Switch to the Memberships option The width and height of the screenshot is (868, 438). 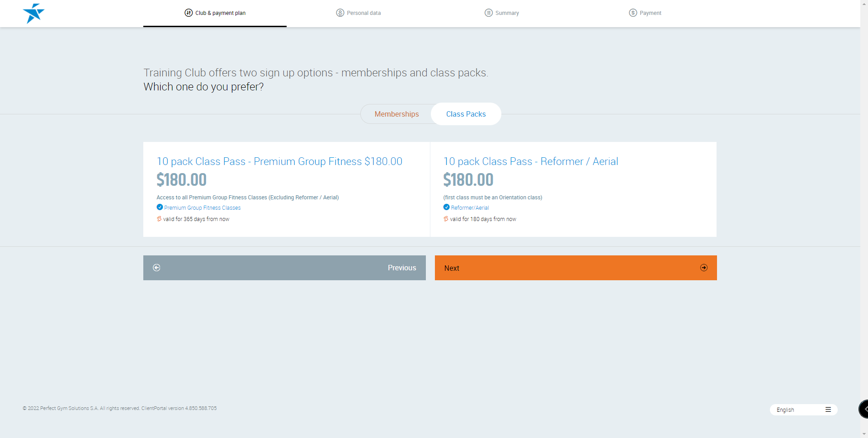point(396,114)
